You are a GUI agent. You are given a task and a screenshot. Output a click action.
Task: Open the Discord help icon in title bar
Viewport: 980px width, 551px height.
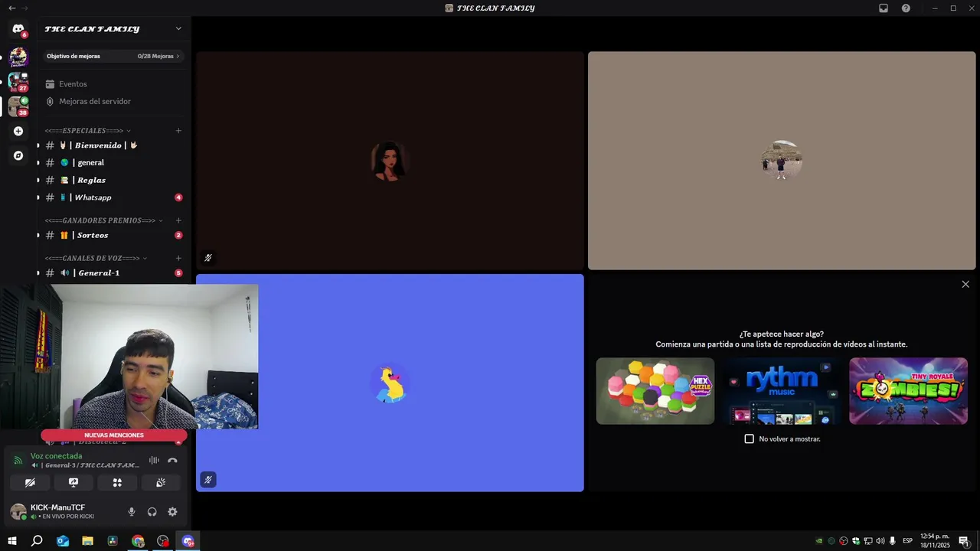pyautogui.click(x=906, y=8)
